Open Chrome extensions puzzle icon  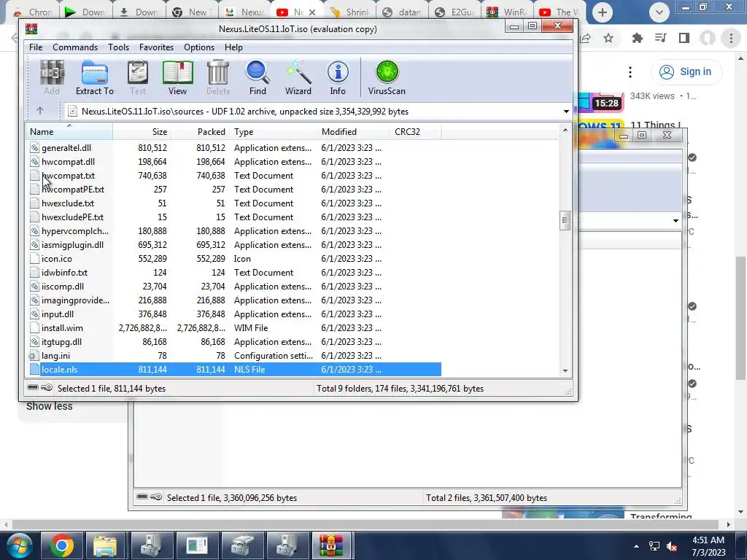(x=637, y=38)
